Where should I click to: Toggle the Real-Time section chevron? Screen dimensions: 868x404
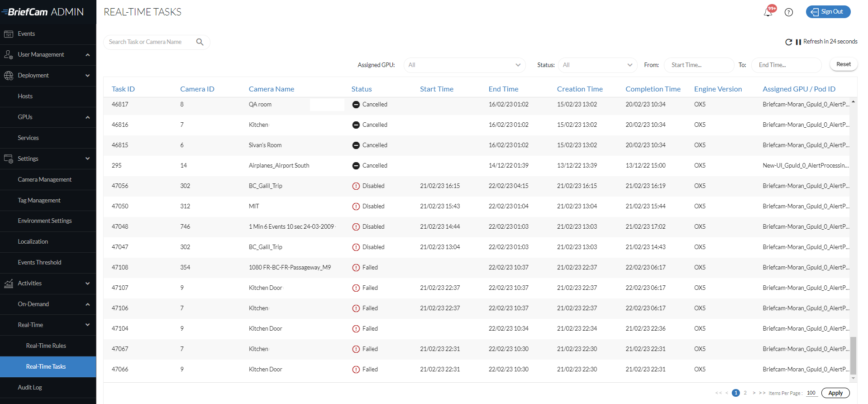[x=88, y=325]
